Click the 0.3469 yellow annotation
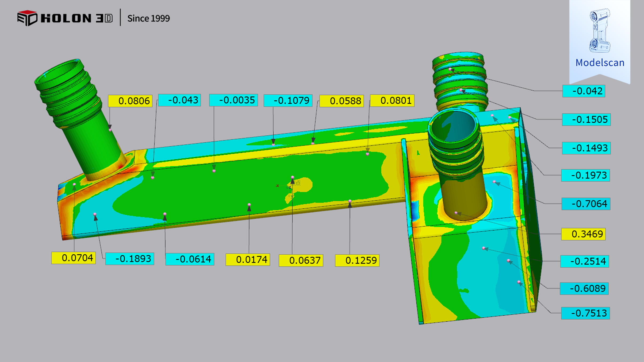The image size is (644, 362). pyautogui.click(x=583, y=234)
